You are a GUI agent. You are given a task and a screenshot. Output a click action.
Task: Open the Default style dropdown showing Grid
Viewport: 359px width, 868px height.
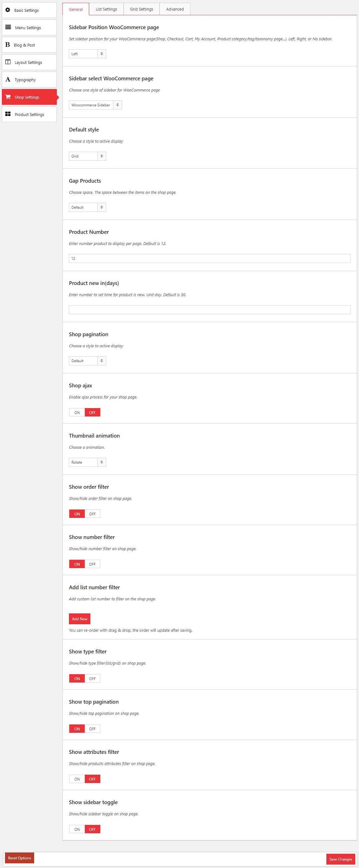point(87,156)
